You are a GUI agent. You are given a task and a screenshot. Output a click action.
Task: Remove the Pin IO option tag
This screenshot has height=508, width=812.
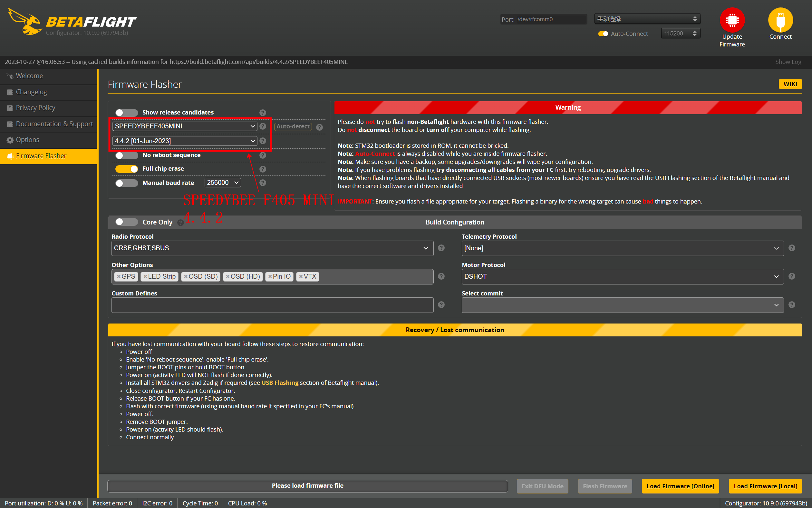pyautogui.click(x=270, y=276)
